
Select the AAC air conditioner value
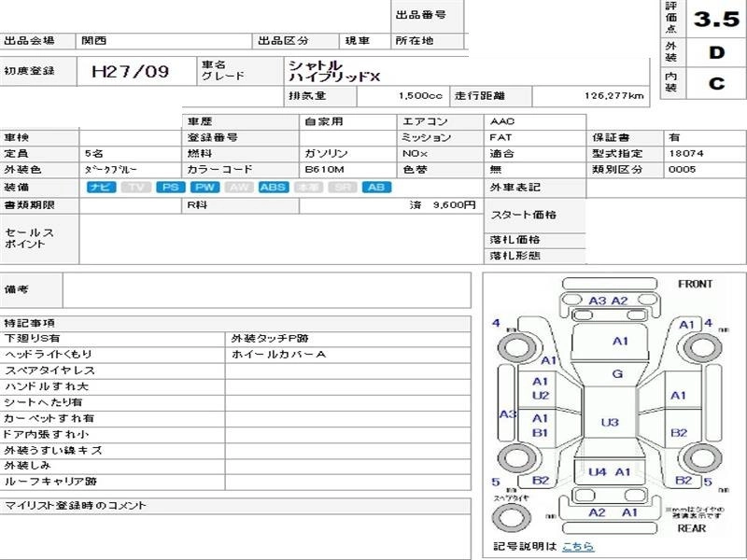pos(502,121)
